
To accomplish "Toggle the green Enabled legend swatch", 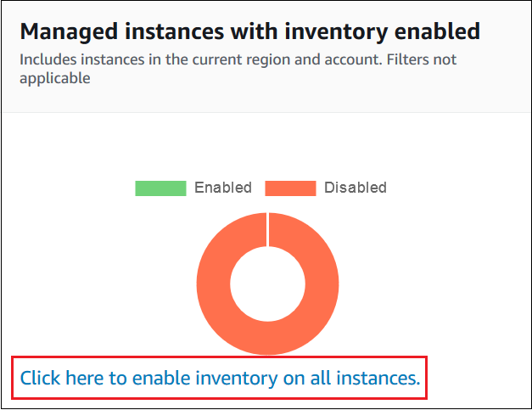I will click(x=160, y=188).
